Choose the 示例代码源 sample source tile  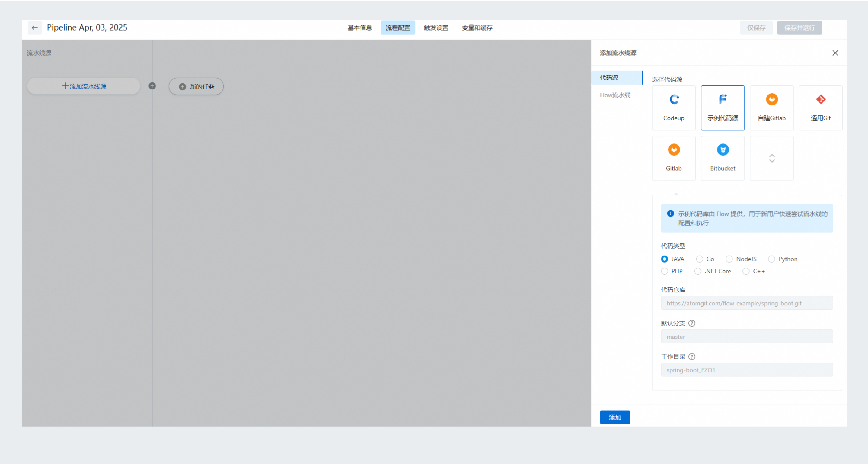[723, 108]
